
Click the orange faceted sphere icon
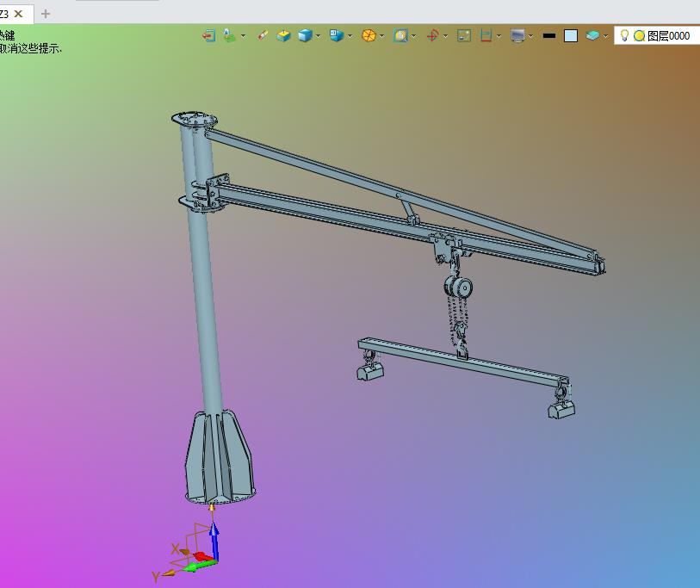click(369, 35)
